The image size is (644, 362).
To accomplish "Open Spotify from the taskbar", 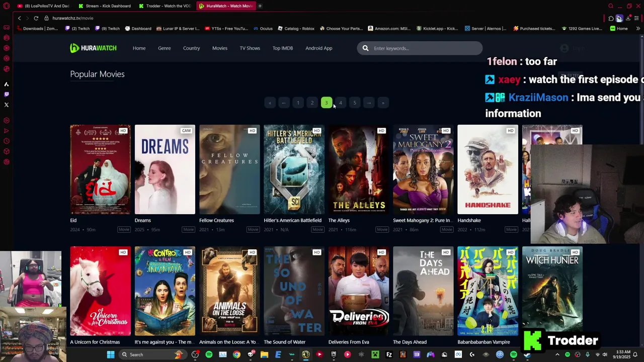I will pyautogui.click(x=209, y=354).
